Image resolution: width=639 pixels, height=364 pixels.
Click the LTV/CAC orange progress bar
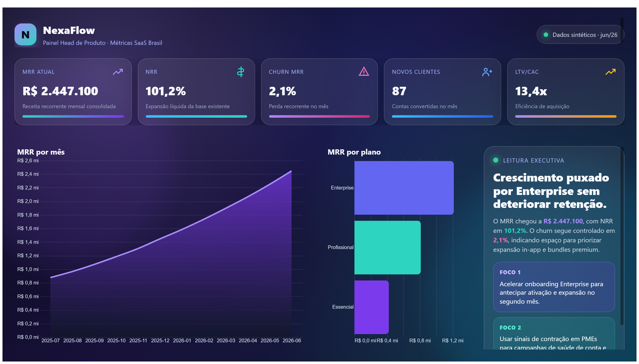click(x=566, y=116)
